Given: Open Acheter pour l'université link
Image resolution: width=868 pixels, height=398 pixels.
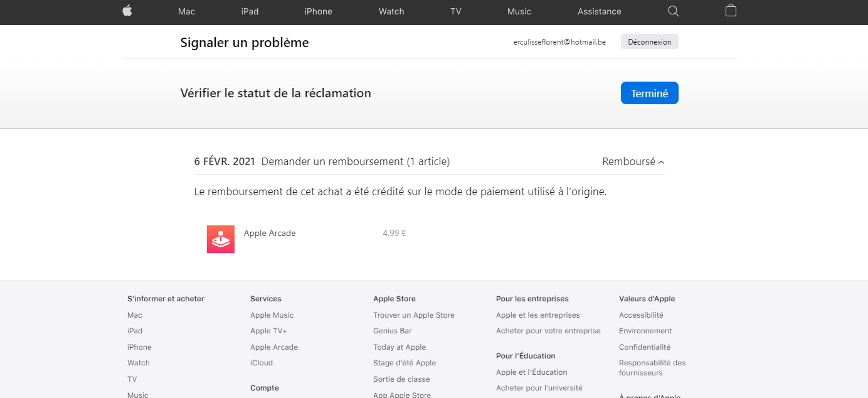Looking at the screenshot, I should [539, 388].
